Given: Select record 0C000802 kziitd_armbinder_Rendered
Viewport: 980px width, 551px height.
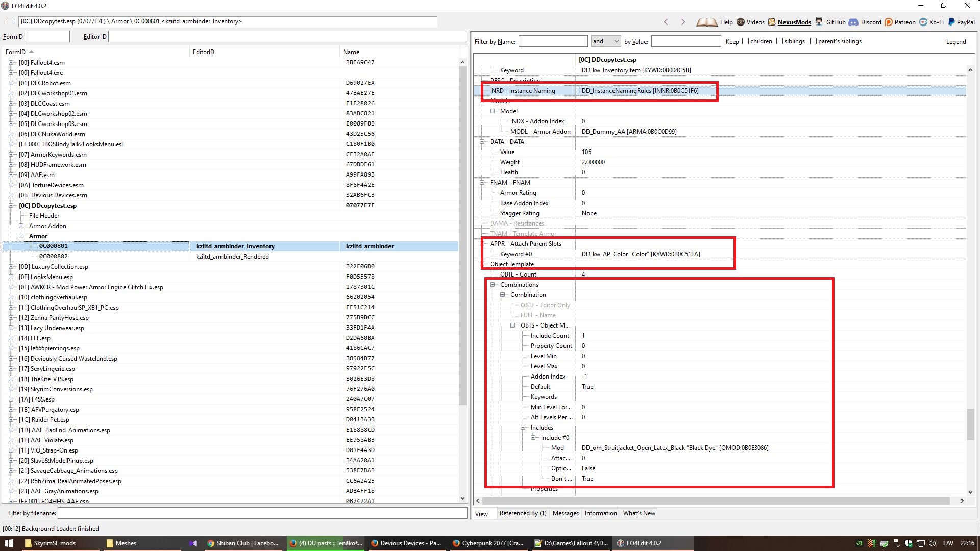Looking at the screenshot, I should click(x=230, y=257).
